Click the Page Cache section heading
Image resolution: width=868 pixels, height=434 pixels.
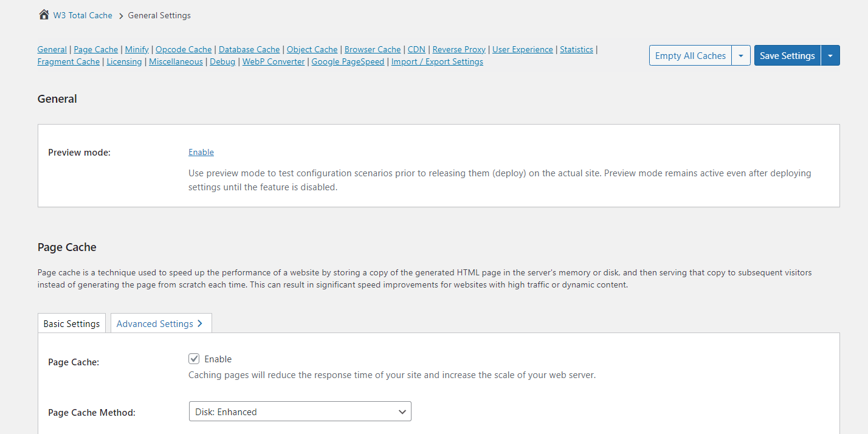click(x=67, y=247)
